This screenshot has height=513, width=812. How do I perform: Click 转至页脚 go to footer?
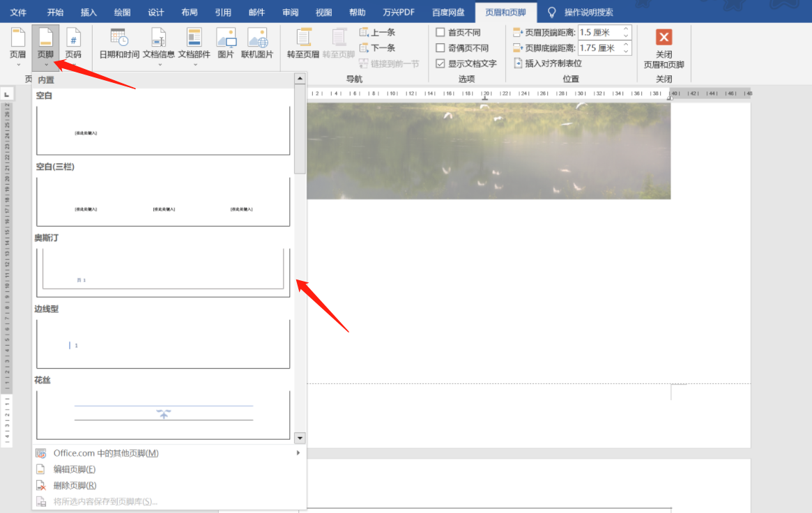click(338, 44)
